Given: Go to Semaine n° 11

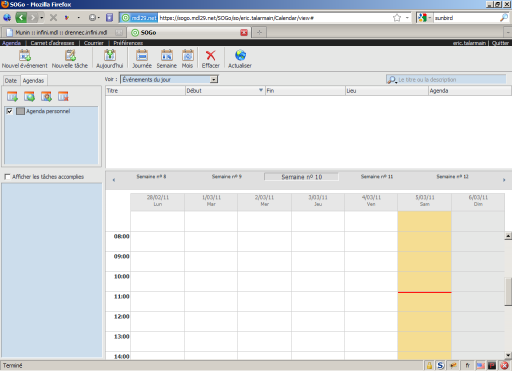Looking at the screenshot, I should pos(377,177).
